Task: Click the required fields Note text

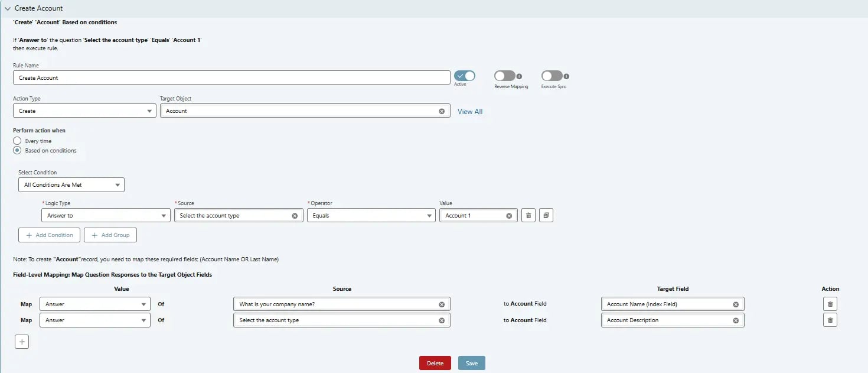Action: (x=146, y=259)
